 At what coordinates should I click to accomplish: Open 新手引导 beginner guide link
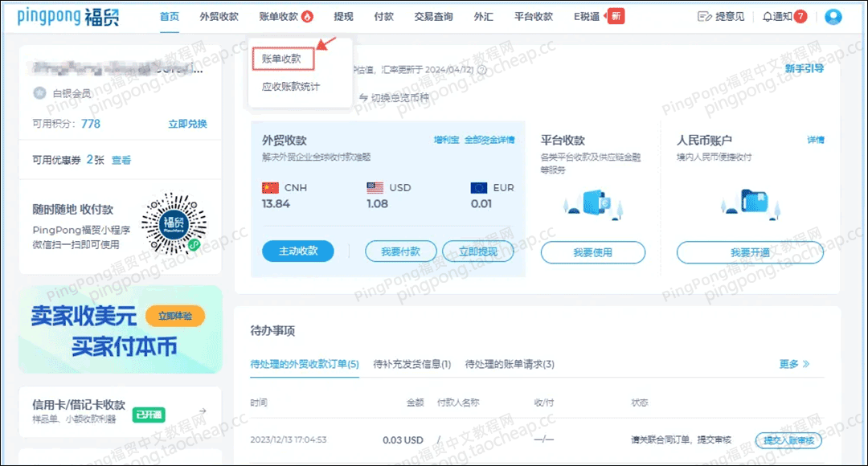[x=804, y=68]
